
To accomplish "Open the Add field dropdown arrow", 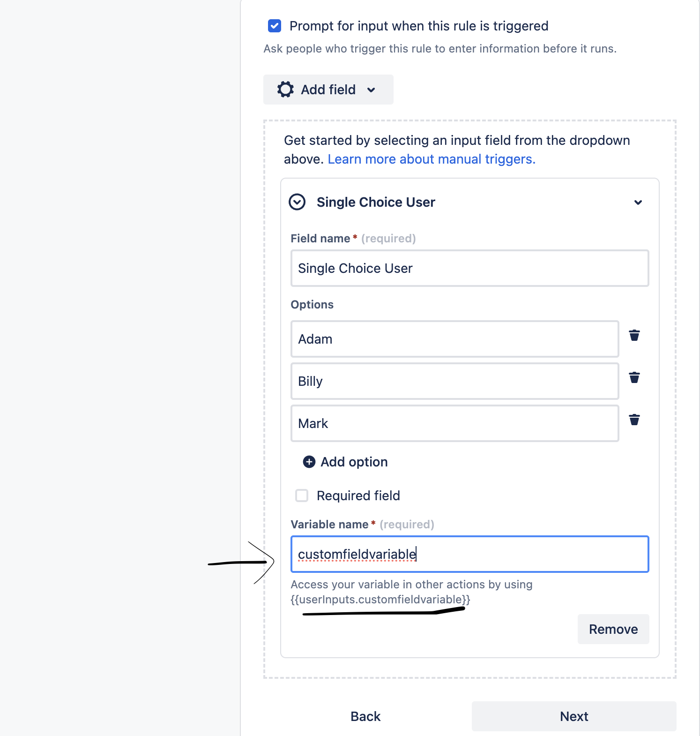I will coord(371,90).
